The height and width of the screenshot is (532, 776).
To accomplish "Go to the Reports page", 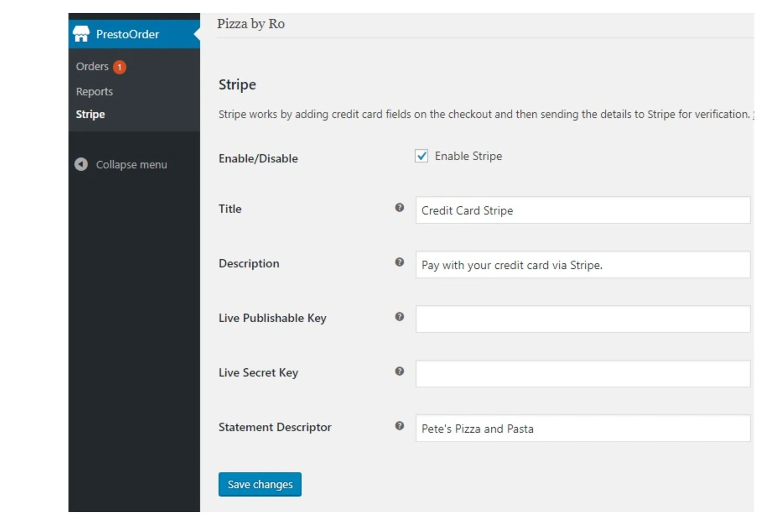I will tap(94, 92).
